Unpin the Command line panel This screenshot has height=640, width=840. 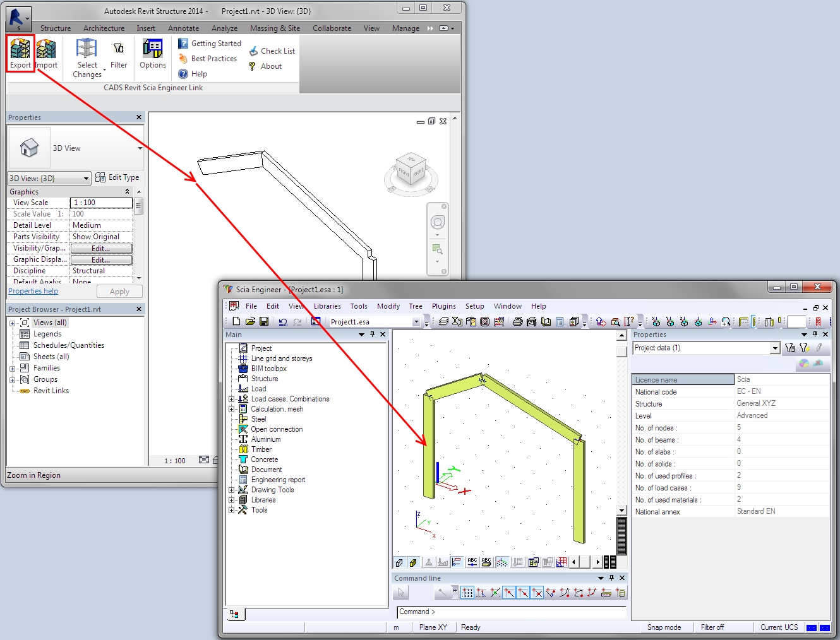pos(611,578)
